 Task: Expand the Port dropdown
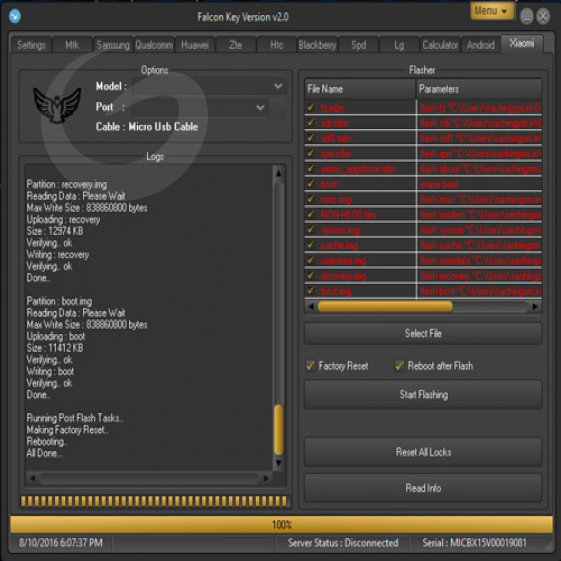click(x=260, y=107)
